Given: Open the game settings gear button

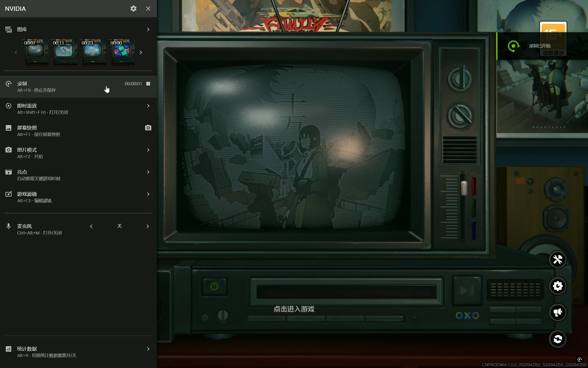Looking at the screenshot, I should [558, 286].
